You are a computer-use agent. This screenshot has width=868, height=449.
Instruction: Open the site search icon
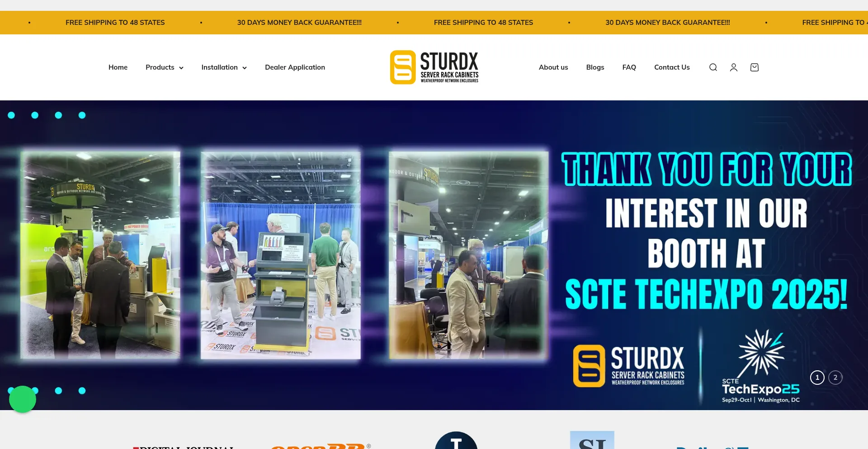pyautogui.click(x=713, y=67)
